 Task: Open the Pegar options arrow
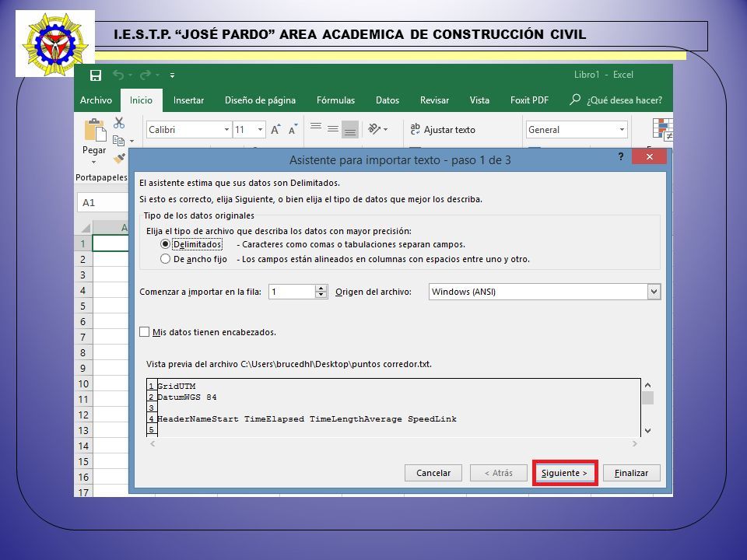click(94, 162)
